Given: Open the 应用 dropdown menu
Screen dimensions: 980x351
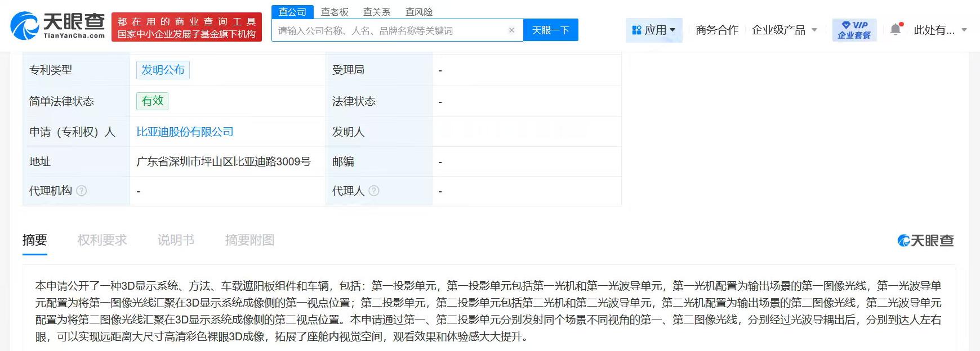Looking at the screenshot, I should click(x=654, y=30).
